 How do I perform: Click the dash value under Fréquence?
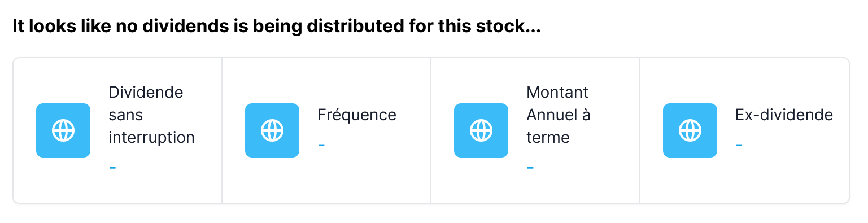(x=321, y=145)
